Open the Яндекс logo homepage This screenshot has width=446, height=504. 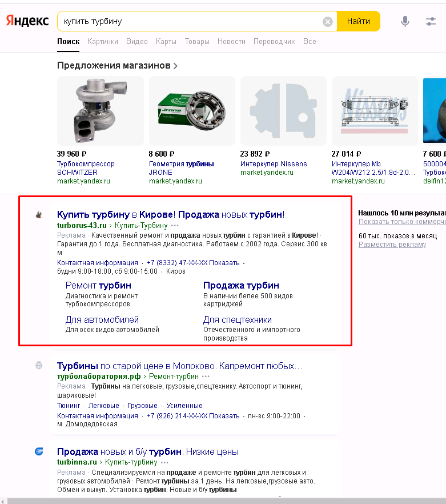point(27,21)
